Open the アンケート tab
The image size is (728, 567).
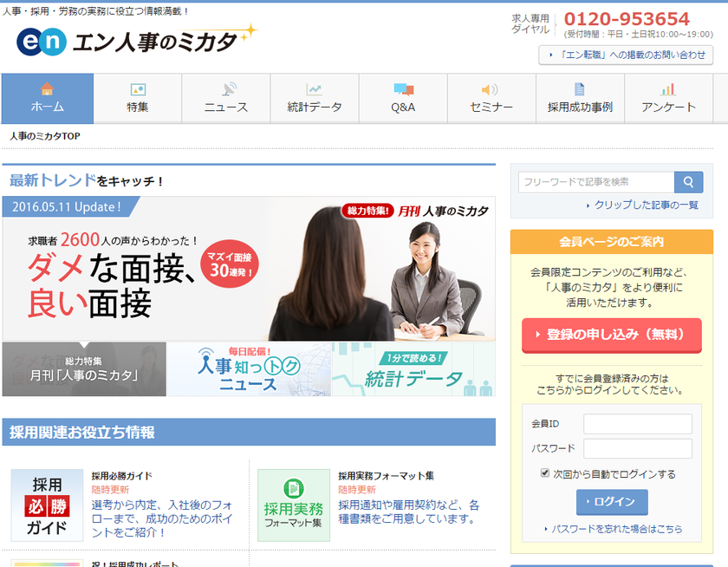(669, 99)
